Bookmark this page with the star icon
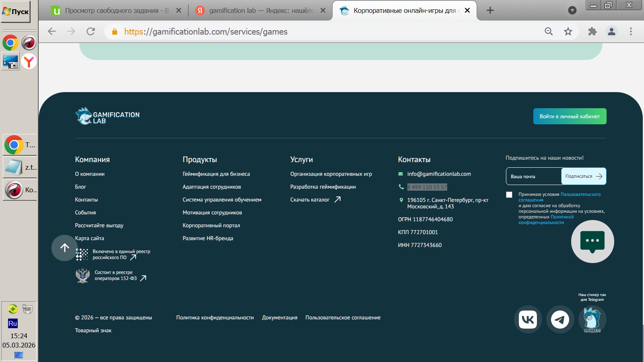The width and height of the screenshot is (644, 362). [x=568, y=31]
